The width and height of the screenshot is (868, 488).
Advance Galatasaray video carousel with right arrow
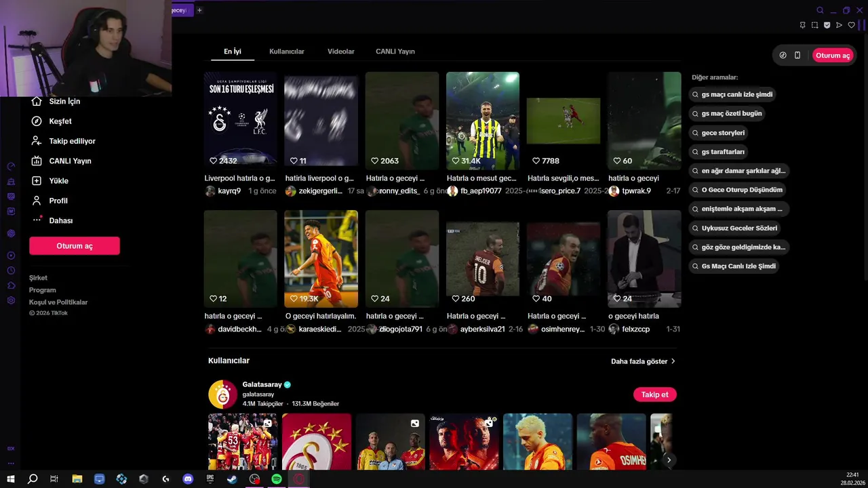669,460
